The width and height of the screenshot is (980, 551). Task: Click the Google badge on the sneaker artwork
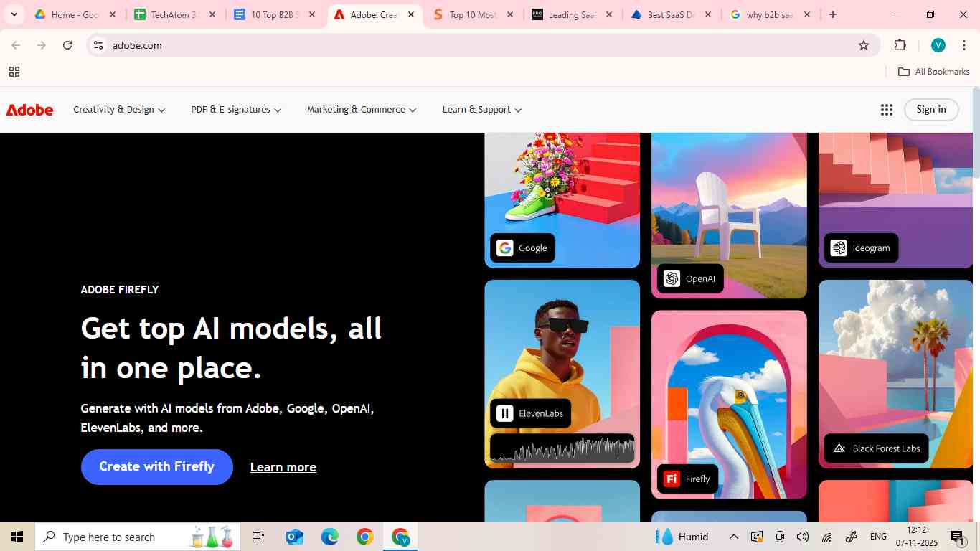coord(522,248)
